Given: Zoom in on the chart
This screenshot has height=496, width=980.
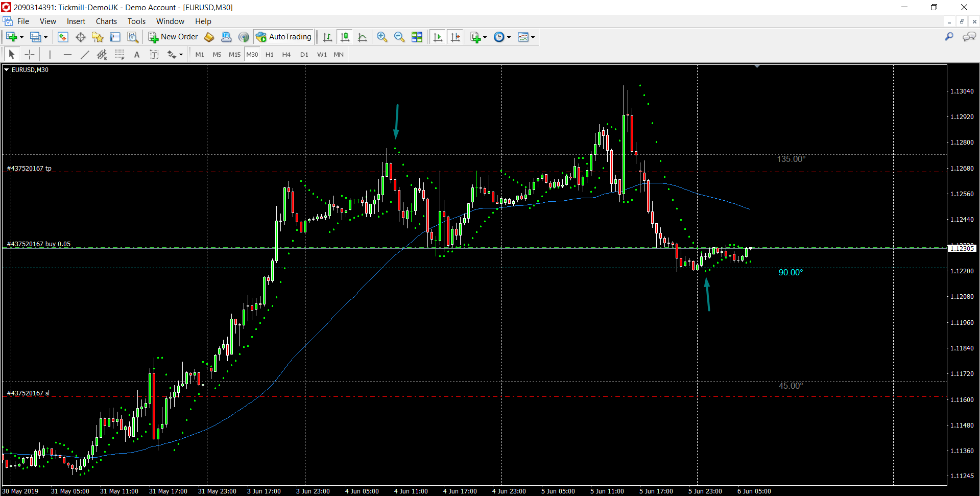Looking at the screenshot, I should coord(382,37).
